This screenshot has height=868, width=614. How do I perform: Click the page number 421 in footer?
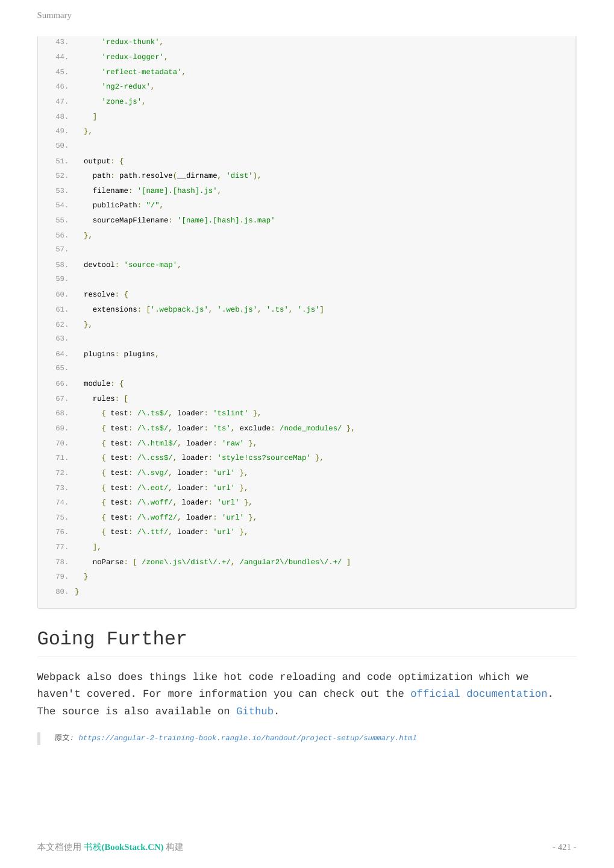[564, 847]
